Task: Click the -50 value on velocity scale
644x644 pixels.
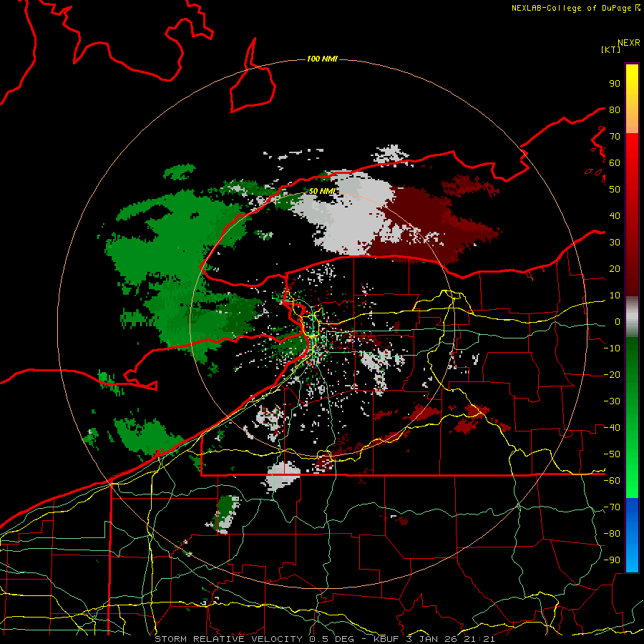Action: [x=612, y=454]
